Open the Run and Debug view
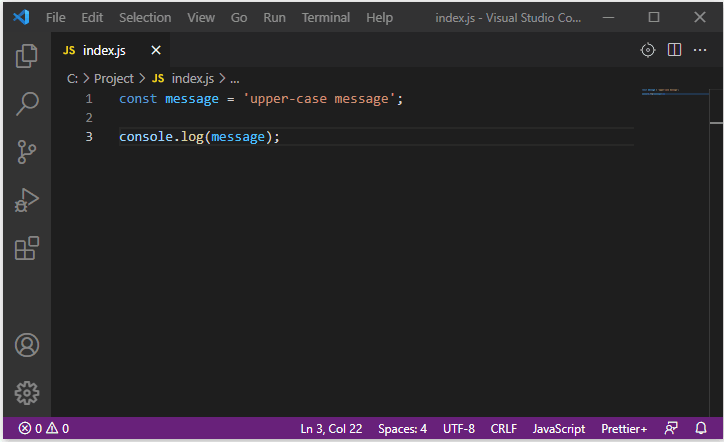Screen dimensions: 724x442 [x=27, y=200]
